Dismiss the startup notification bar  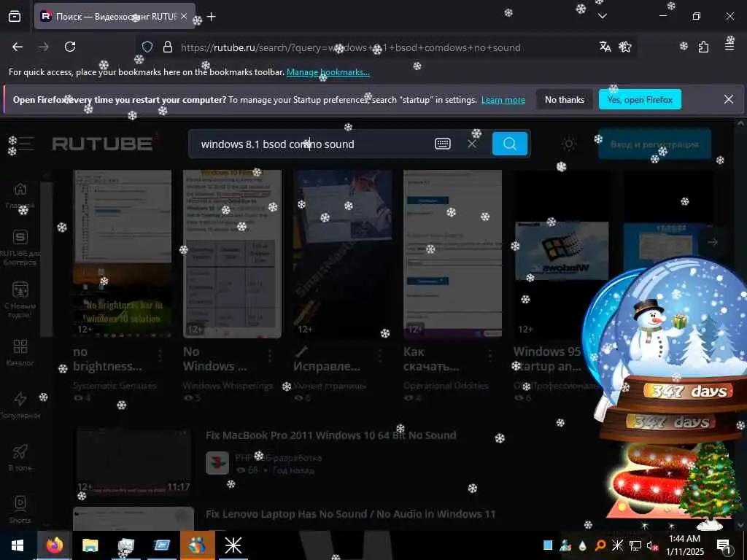729,99
